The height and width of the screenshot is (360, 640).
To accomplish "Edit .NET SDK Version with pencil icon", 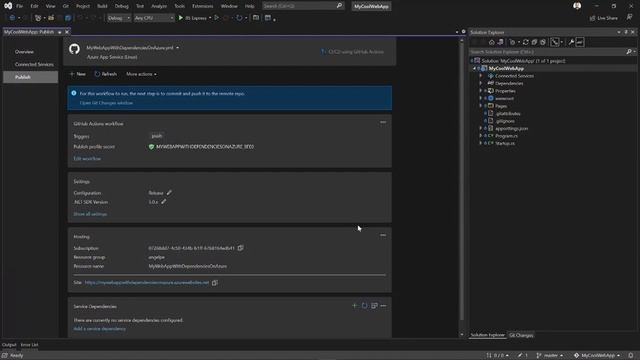I will (164, 202).
